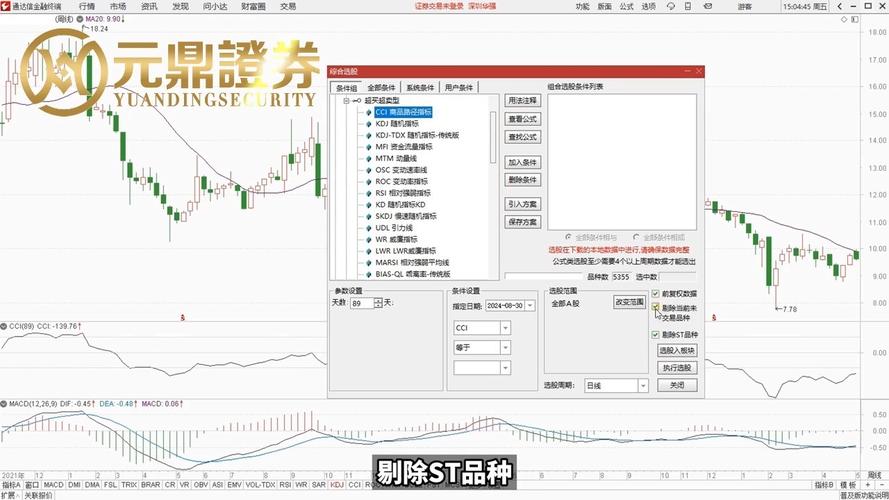The width and height of the screenshot is (889, 500).
Task: Select the 全部条件相与 radio button
Action: click(569, 237)
